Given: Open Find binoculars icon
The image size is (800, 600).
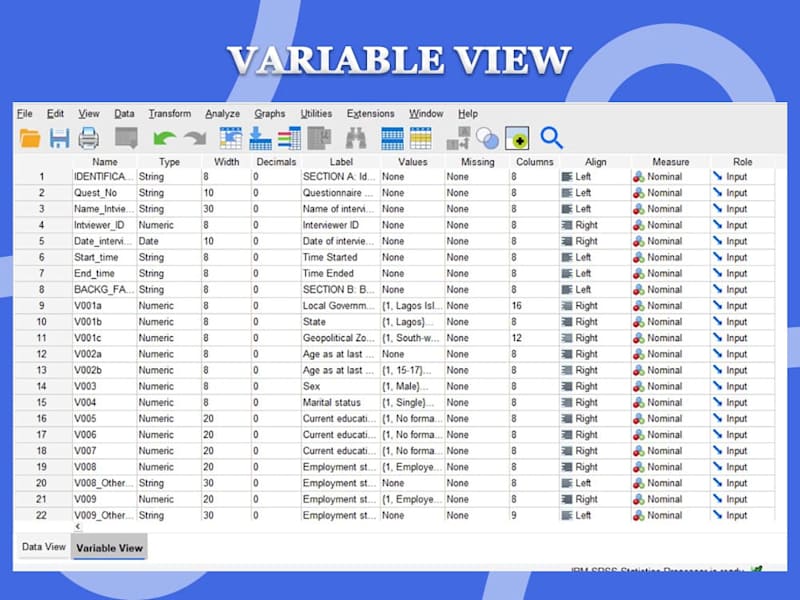Looking at the screenshot, I should tap(356, 138).
